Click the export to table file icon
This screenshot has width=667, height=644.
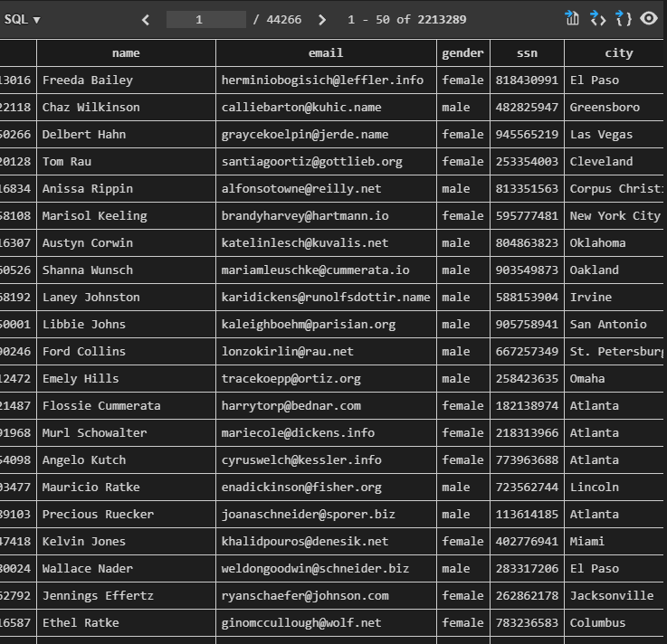click(572, 18)
